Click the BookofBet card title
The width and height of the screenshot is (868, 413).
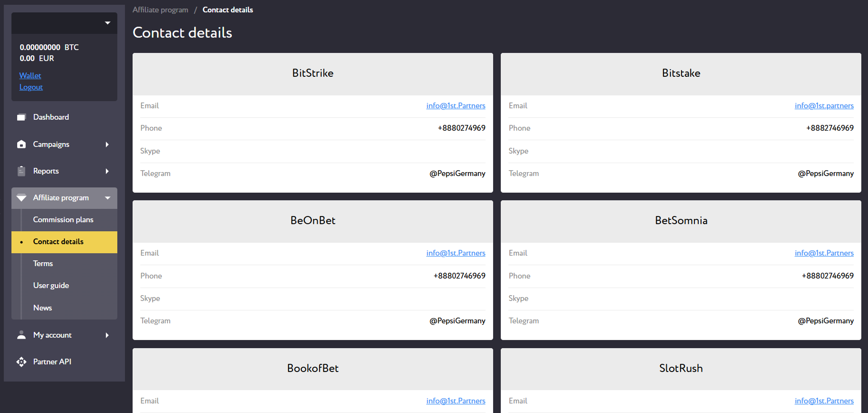pyautogui.click(x=313, y=369)
